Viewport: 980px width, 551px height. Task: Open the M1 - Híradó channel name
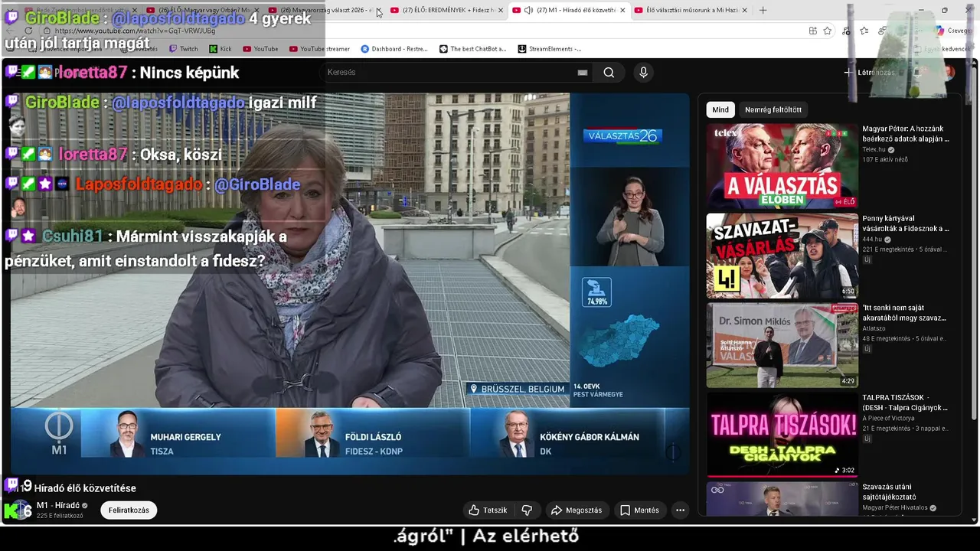[x=58, y=506]
